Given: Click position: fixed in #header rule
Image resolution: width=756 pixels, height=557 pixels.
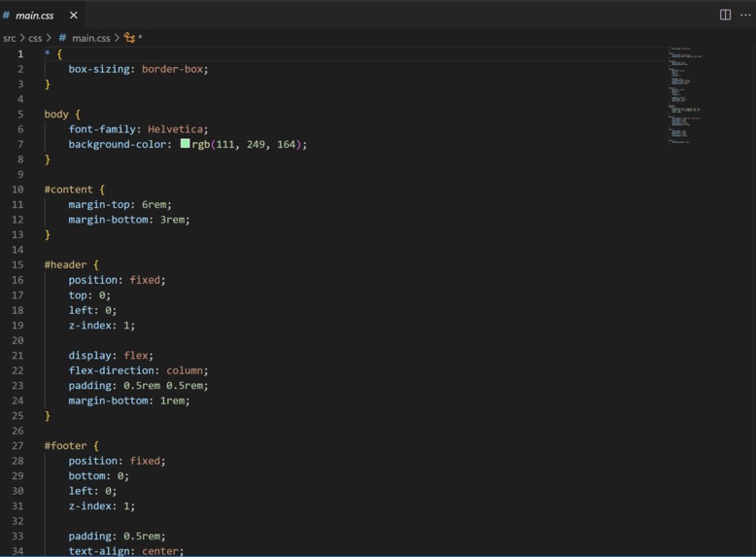Looking at the screenshot, I should [x=117, y=280].
